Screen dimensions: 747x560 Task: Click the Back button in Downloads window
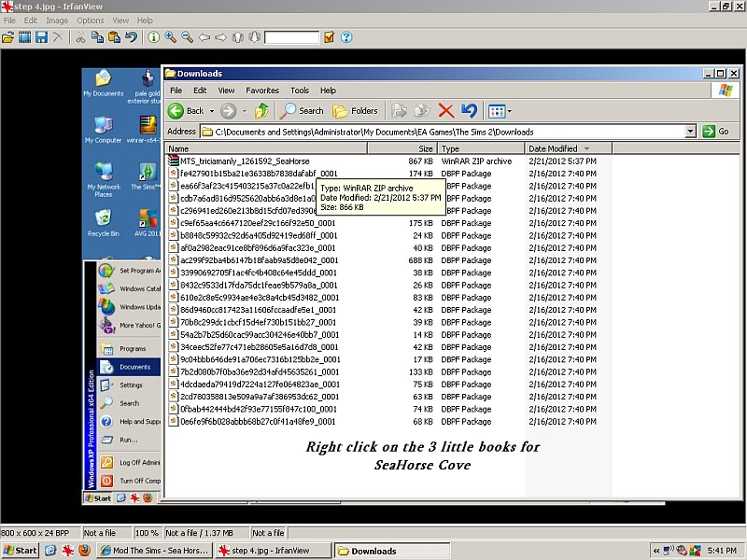(186, 111)
